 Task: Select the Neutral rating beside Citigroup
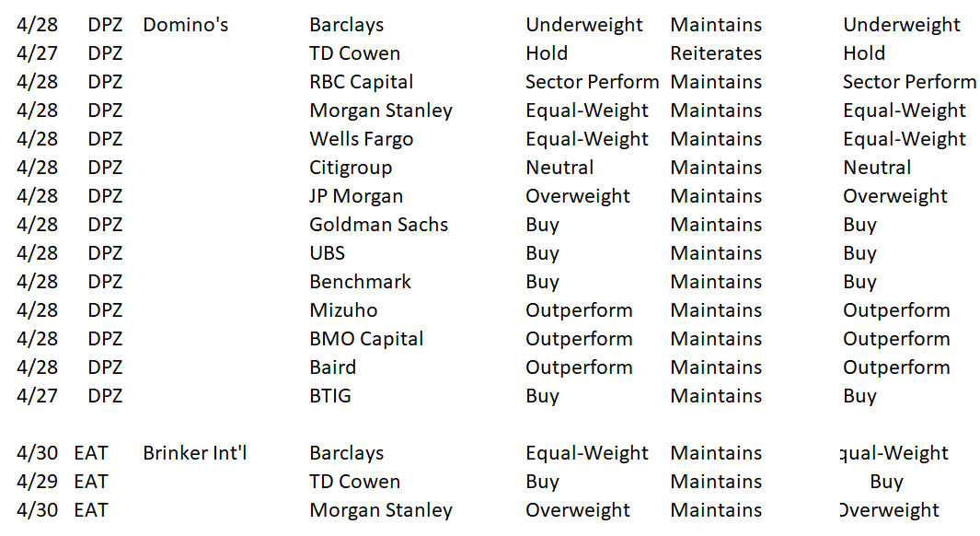tap(559, 168)
